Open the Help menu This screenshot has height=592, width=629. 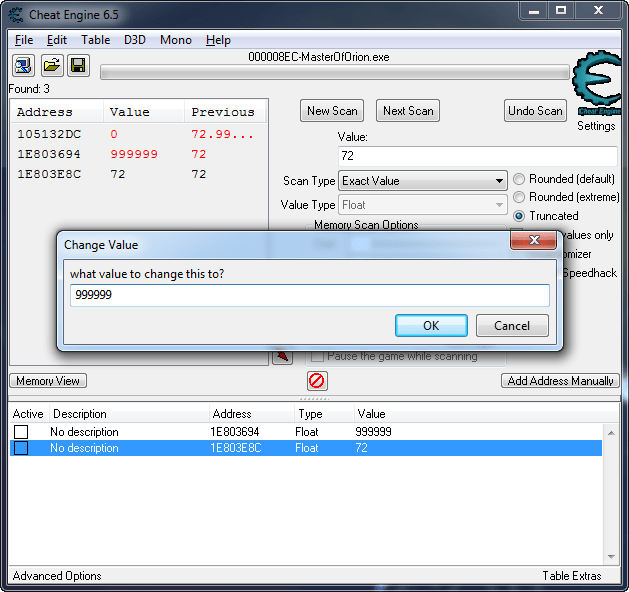218,40
